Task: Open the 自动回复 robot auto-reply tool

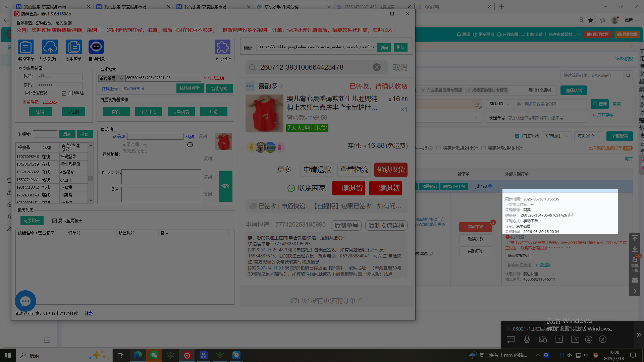Action: 97,50
